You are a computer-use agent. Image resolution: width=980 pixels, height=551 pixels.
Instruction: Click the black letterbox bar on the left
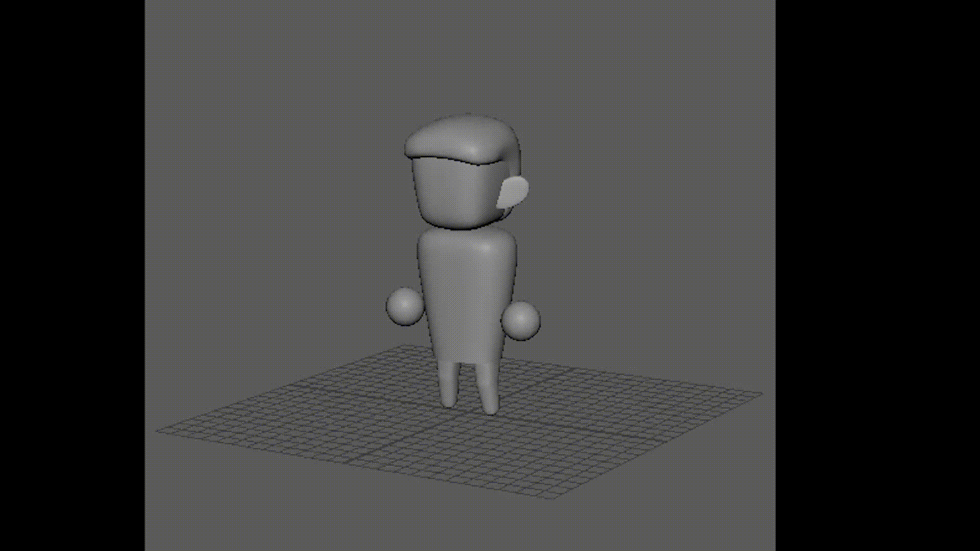pos(71,275)
